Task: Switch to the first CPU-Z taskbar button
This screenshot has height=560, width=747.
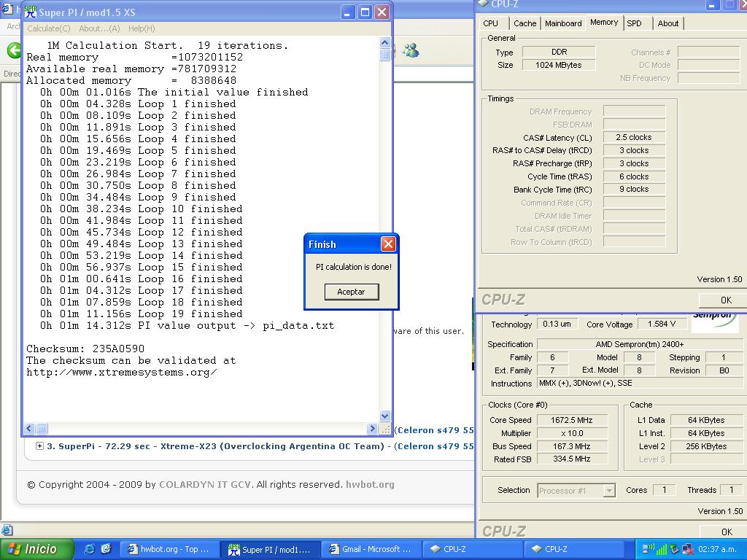Action: point(473,549)
